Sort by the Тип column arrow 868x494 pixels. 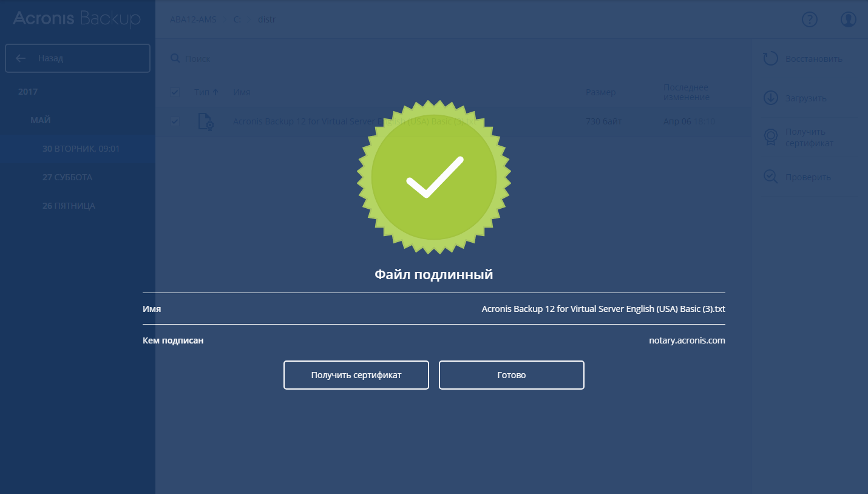coord(215,92)
